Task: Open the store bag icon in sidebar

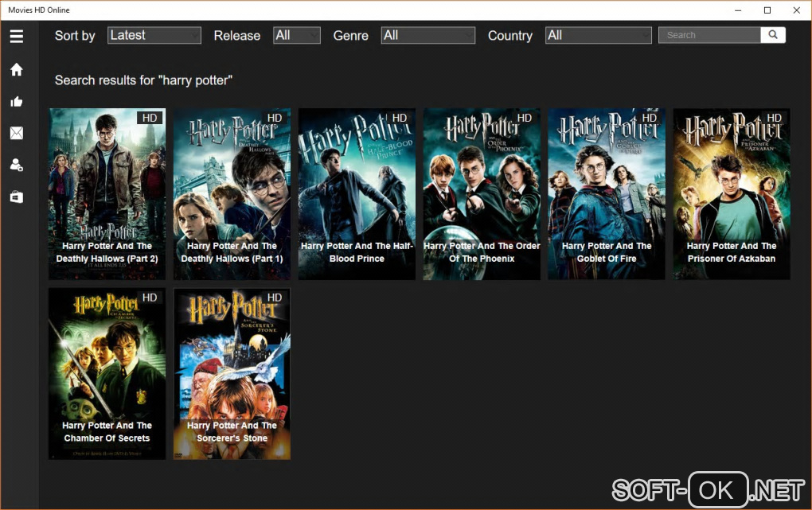Action: pos(17,197)
